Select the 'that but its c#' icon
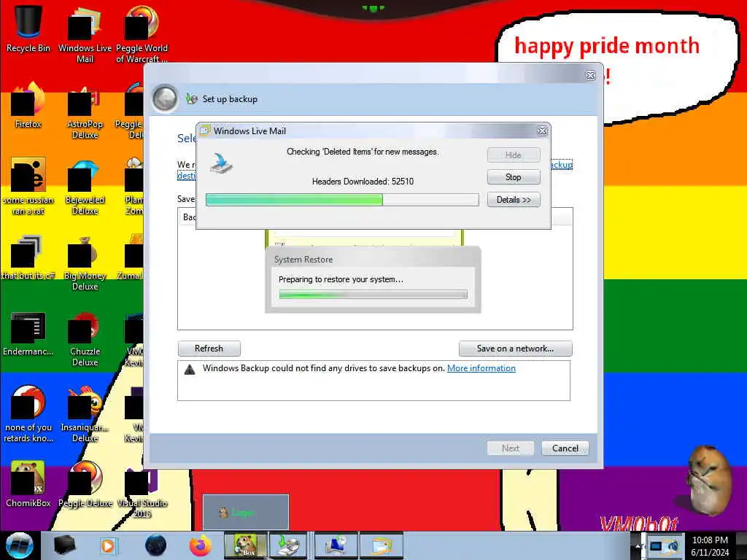This screenshot has width=747, height=560. [28, 257]
